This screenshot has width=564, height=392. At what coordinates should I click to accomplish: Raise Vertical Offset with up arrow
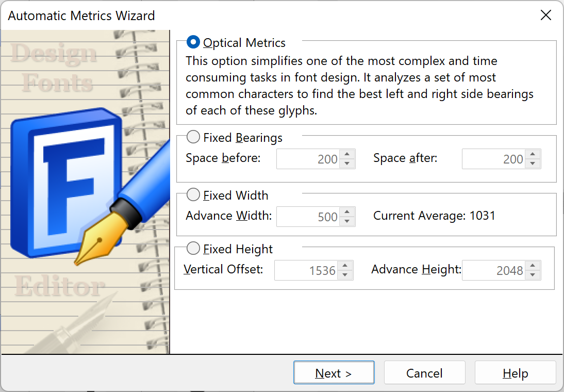pos(344,266)
